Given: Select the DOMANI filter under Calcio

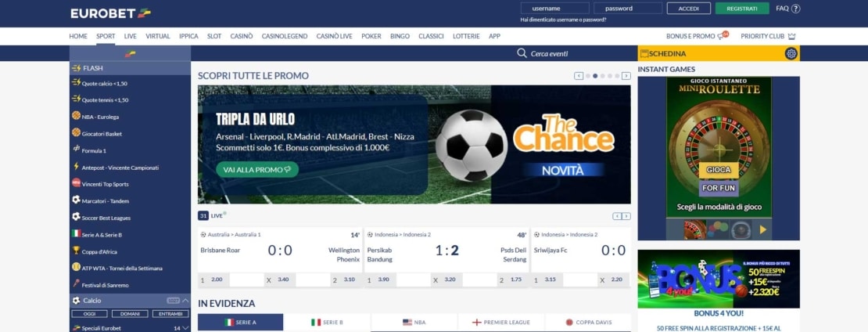Looking at the screenshot, I should pos(130,313).
